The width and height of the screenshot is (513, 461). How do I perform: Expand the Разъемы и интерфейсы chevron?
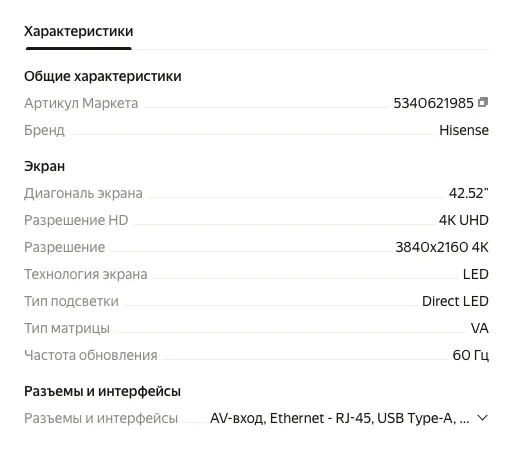tap(482, 418)
